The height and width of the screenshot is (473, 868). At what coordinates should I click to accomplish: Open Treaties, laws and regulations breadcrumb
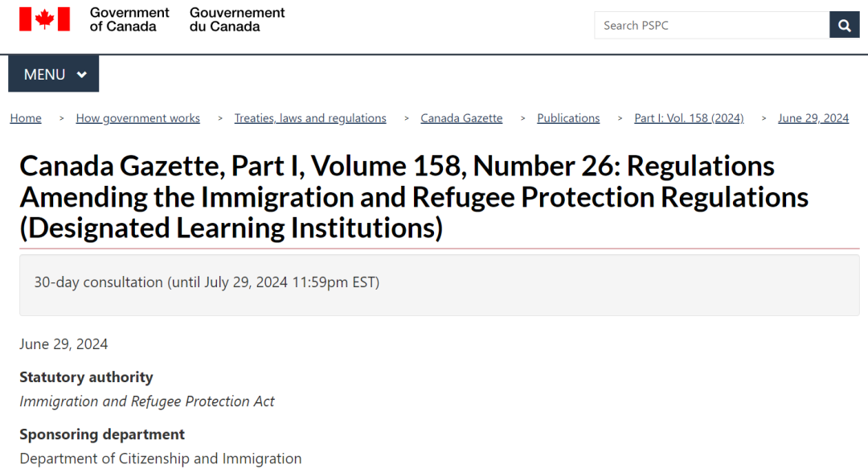(310, 118)
